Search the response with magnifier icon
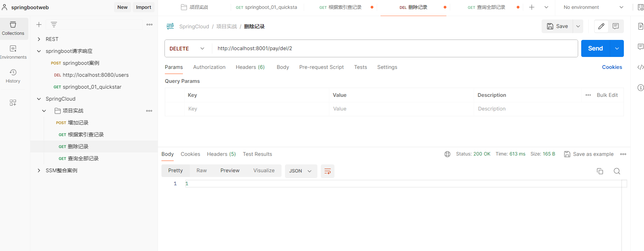 tap(617, 171)
